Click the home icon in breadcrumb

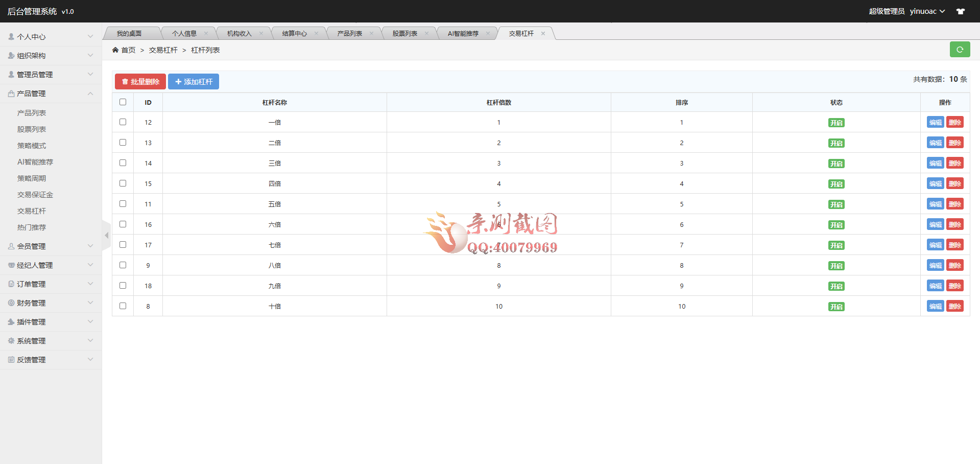115,50
